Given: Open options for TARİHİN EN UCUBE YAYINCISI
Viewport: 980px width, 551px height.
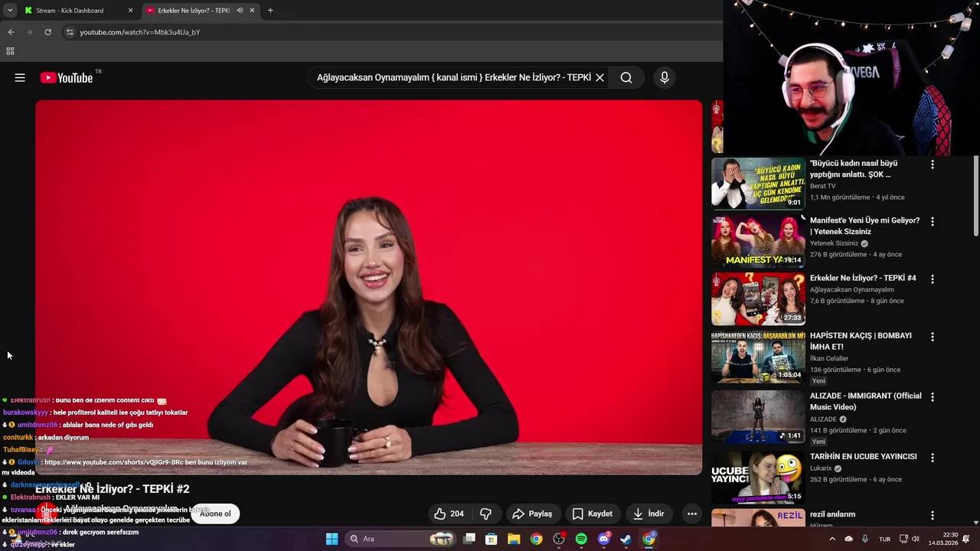Looking at the screenshot, I should tap(933, 458).
